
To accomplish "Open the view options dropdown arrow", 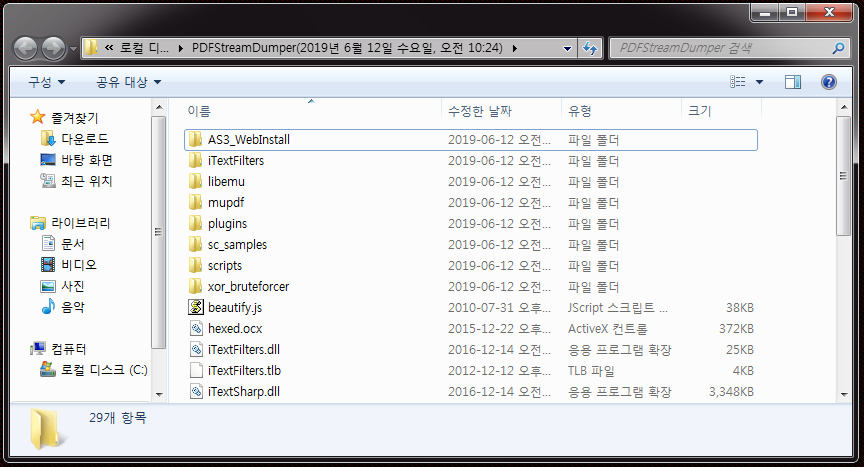I will click(x=759, y=82).
